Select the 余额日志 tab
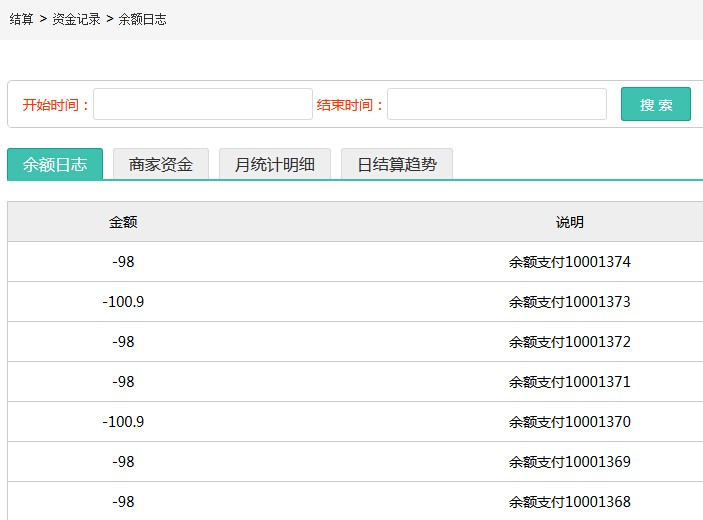 click(x=55, y=164)
